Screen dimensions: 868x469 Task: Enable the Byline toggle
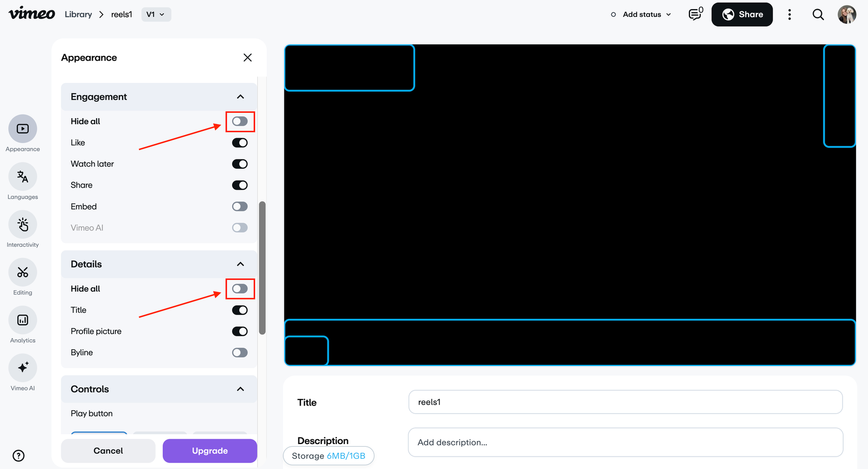[x=240, y=352]
